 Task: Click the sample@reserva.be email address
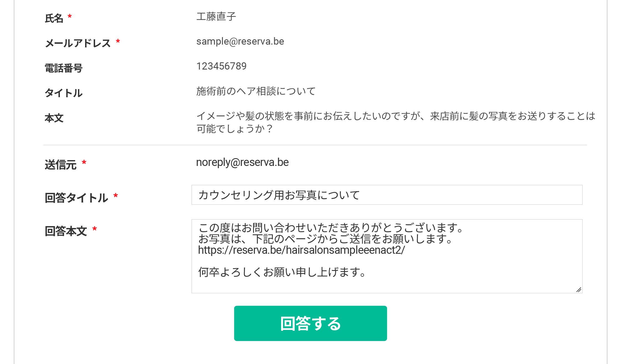click(x=240, y=42)
